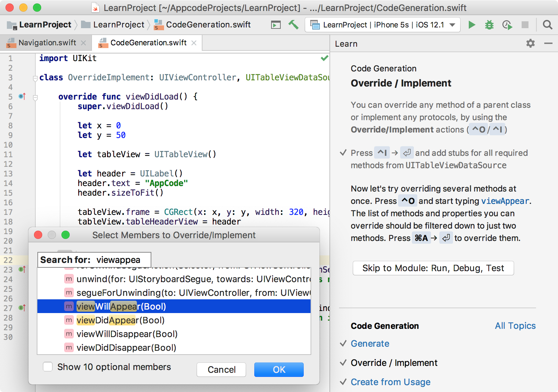This screenshot has height=392, width=558.
Task: Open Learn panel gear settings
Action: 531,43
